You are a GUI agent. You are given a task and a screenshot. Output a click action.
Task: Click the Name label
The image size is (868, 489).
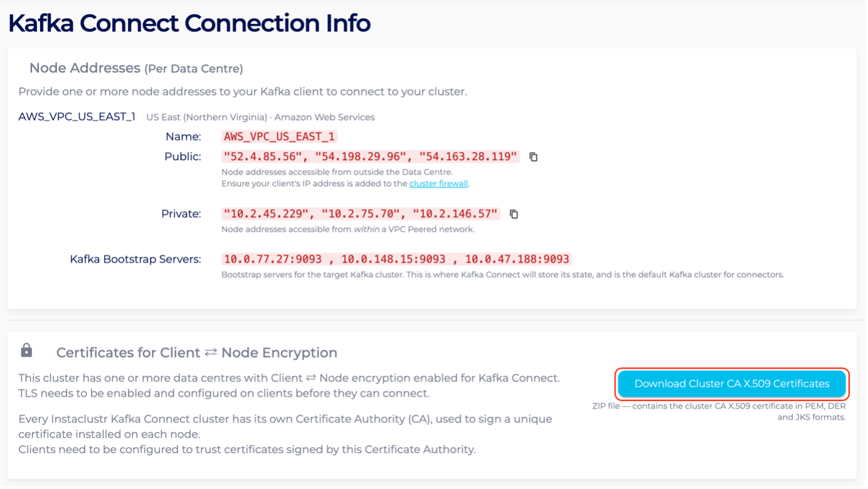point(183,137)
